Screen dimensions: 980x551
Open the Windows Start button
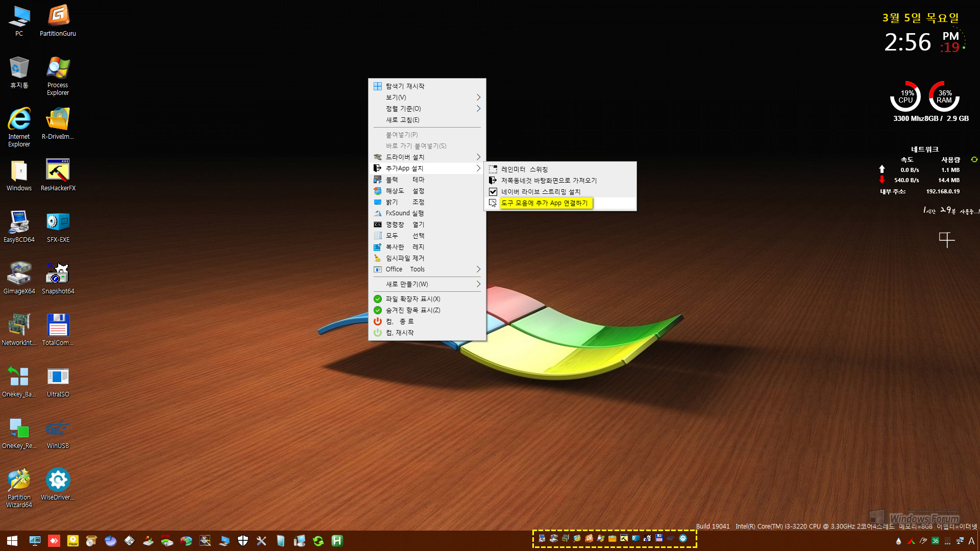(12, 541)
